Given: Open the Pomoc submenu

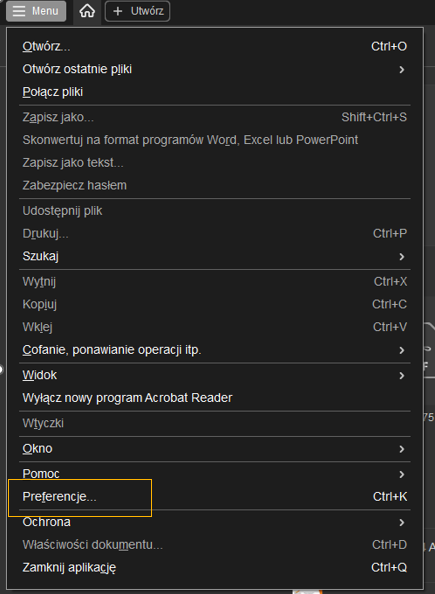Looking at the screenshot, I should pos(215,474).
